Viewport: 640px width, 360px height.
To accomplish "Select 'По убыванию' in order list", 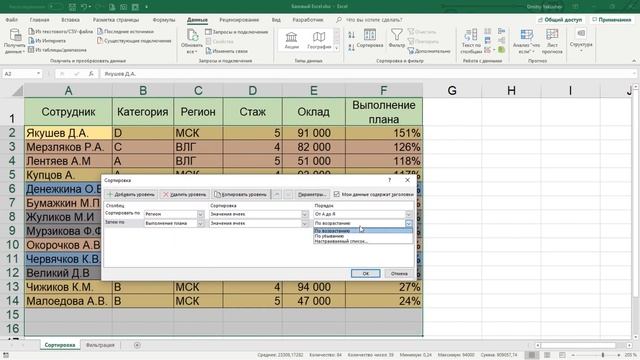I will click(x=363, y=236).
